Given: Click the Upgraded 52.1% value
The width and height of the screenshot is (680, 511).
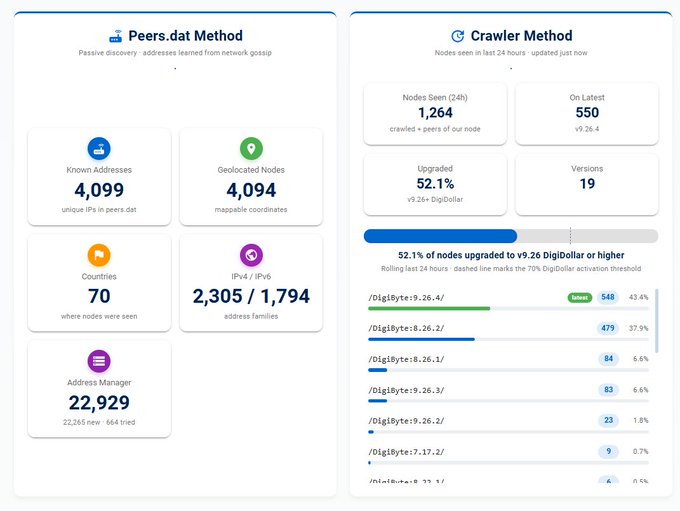Looking at the screenshot, I should [435, 184].
